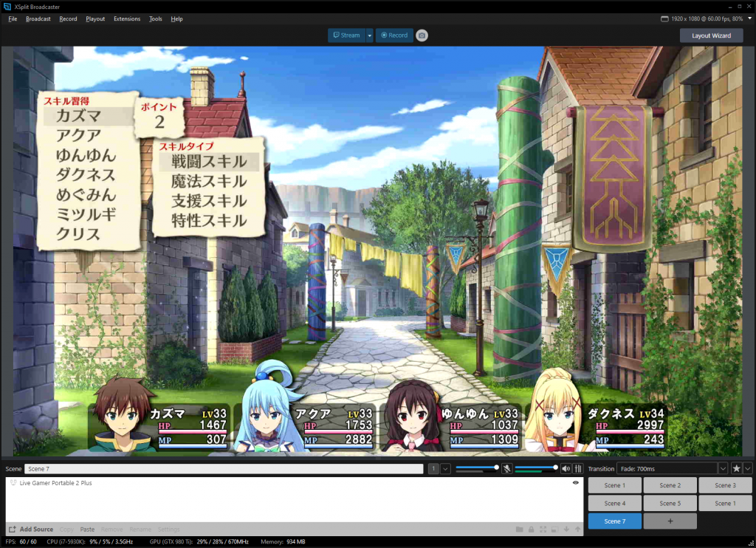
Task: Open the Record menu in menu bar
Action: tap(68, 18)
